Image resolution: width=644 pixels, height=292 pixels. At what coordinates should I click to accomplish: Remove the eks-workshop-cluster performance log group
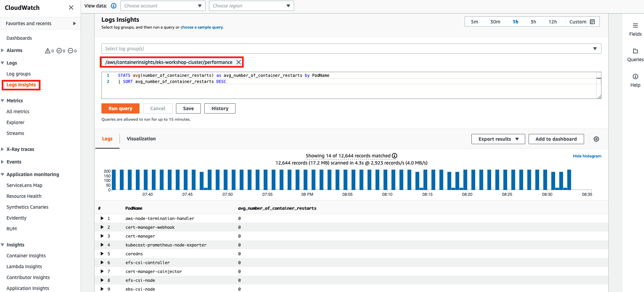pos(239,62)
